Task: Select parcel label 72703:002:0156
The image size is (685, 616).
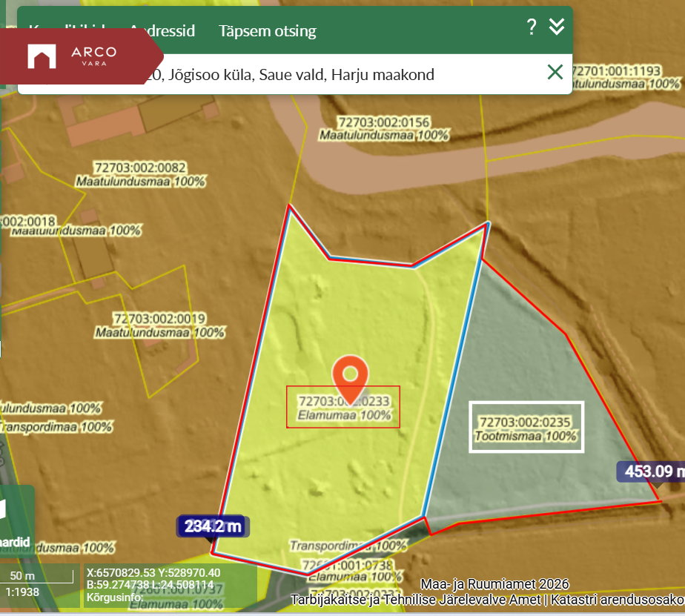Action: (x=384, y=122)
